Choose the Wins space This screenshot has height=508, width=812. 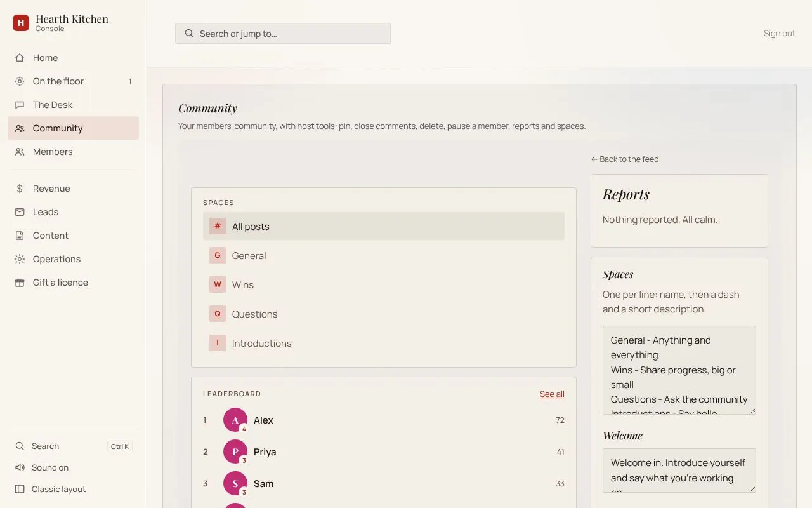point(384,284)
